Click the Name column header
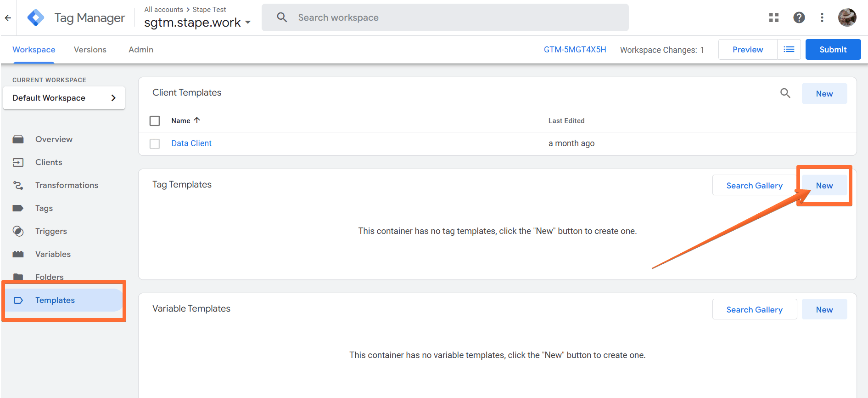The height and width of the screenshot is (398, 868). pyautogui.click(x=181, y=120)
